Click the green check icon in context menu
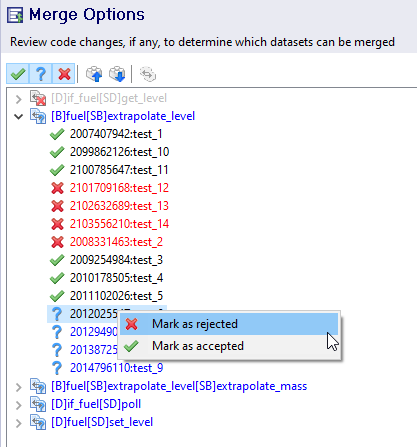The height and width of the screenshot is (447, 417). pyautogui.click(x=131, y=346)
